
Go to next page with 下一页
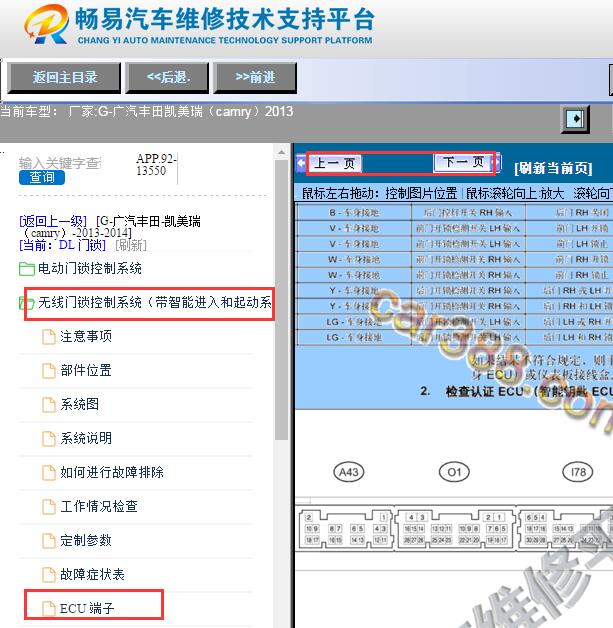click(463, 162)
